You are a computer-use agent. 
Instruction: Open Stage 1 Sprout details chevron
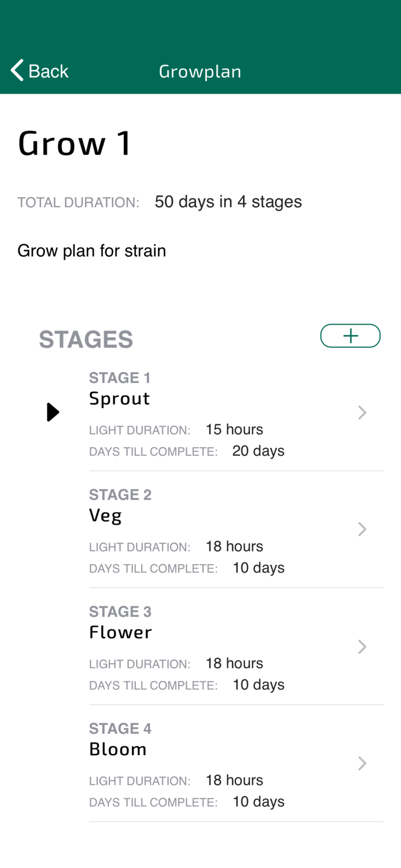(362, 412)
